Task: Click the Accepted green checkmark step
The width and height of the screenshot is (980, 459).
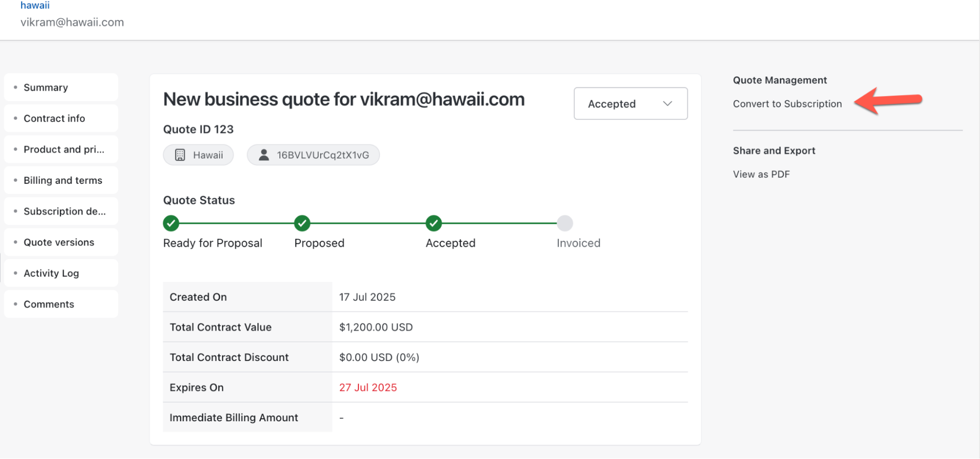Action: click(x=433, y=223)
